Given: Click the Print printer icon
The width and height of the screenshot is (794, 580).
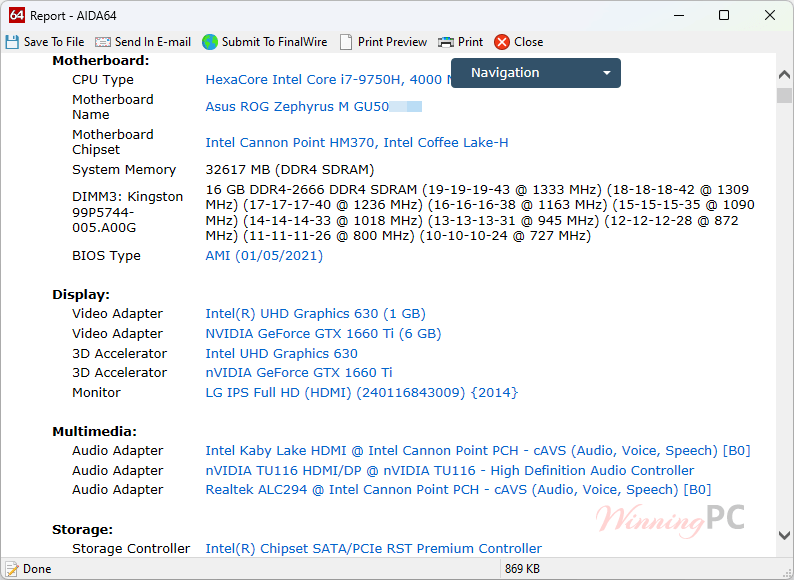Looking at the screenshot, I should pos(446,42).
